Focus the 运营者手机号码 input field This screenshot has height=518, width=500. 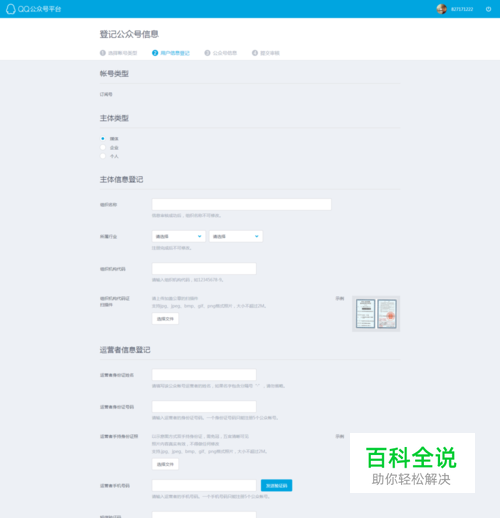pyautogui.click(x=204, y=485)
